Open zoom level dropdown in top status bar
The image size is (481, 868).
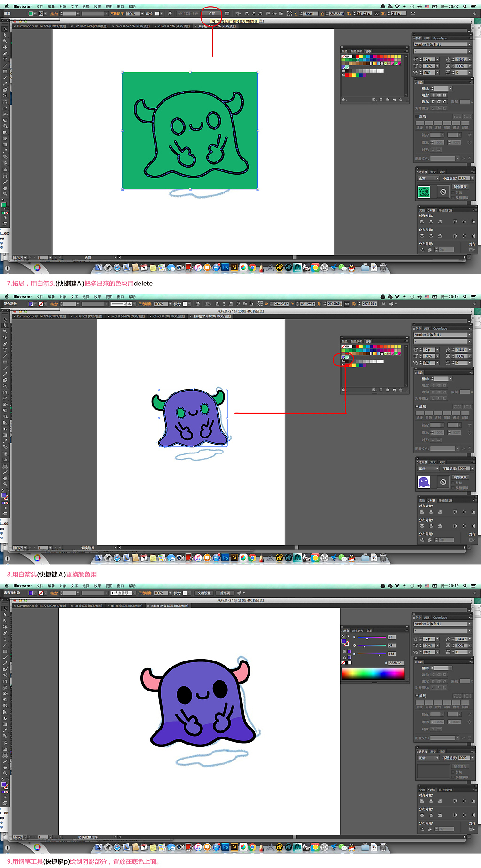click(25, 258)
